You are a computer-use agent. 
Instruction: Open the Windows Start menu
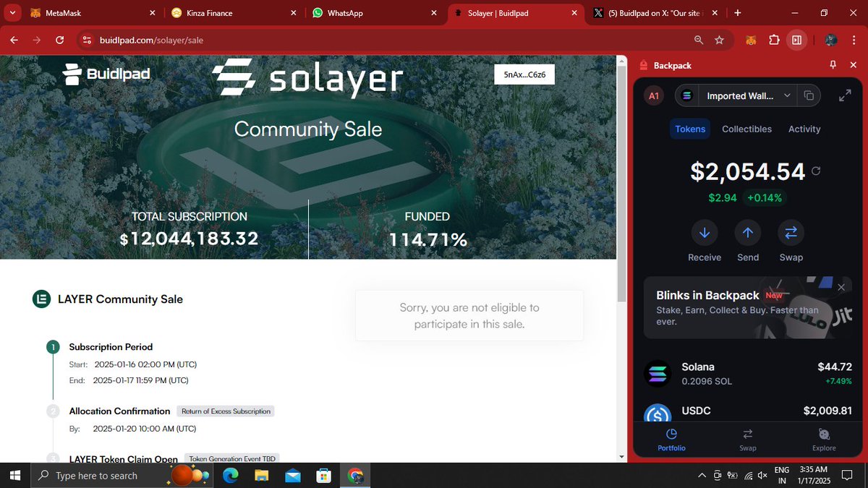pyautogui.click(x=14, y=475)
